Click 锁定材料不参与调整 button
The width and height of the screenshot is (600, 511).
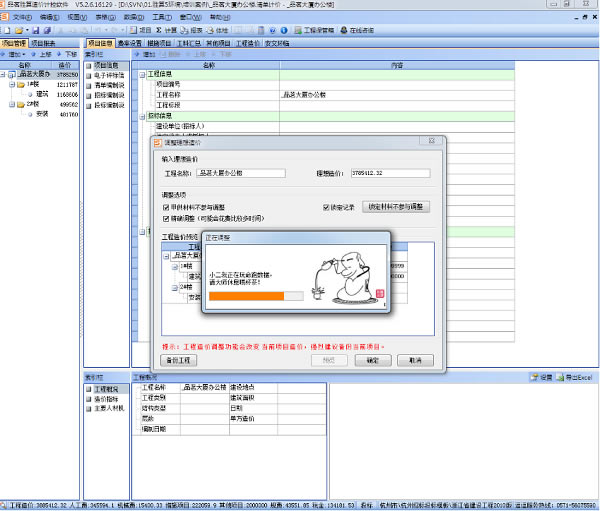coord(397,207)
